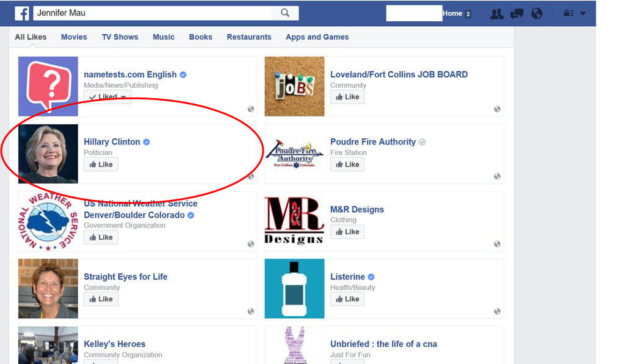
Task: Open the notifications globe icon
Action: 537,13
